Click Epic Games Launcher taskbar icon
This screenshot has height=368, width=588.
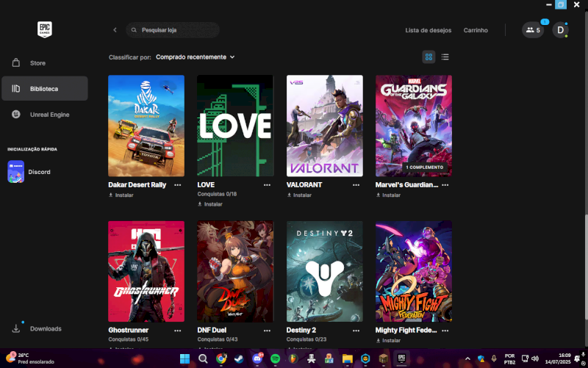[401, 358]
